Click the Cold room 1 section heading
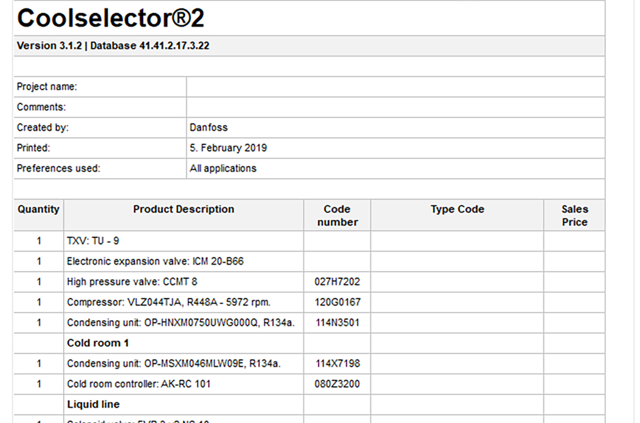Image resolution: width=640 pixels, height=423 pixels. click(101, 342)
